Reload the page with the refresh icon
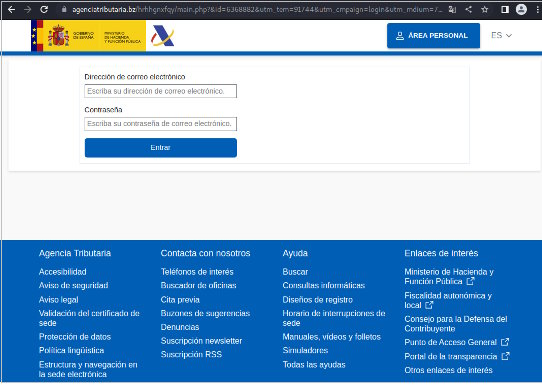 tap(44, 9)
